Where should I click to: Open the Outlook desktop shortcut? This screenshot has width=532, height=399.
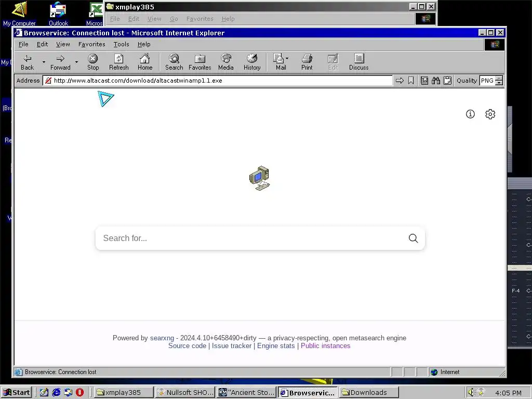point(58,14)
